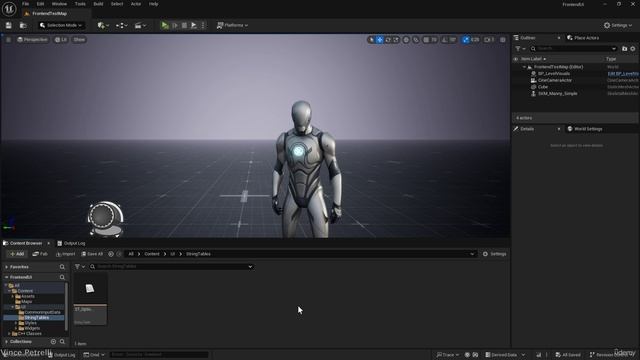This screenshot has width=640, height=360.
Task: Click the eject/launch play icon
Action: click(x=194, y=25)
